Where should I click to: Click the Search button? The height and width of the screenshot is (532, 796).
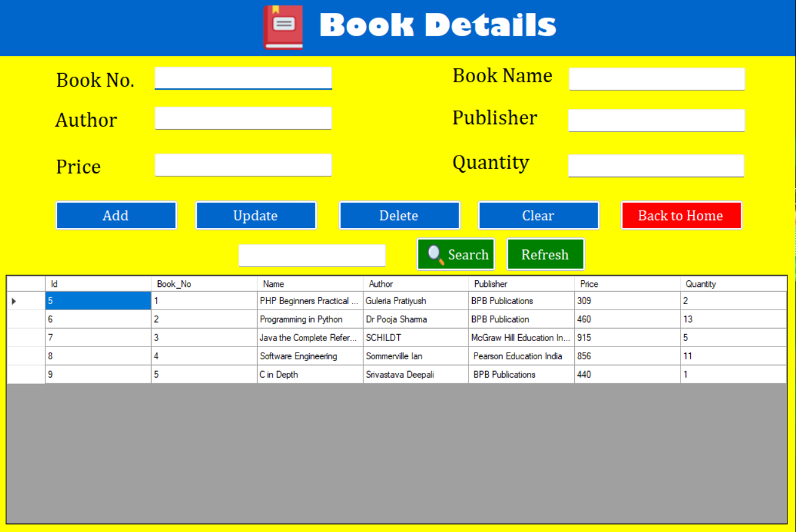455,254
